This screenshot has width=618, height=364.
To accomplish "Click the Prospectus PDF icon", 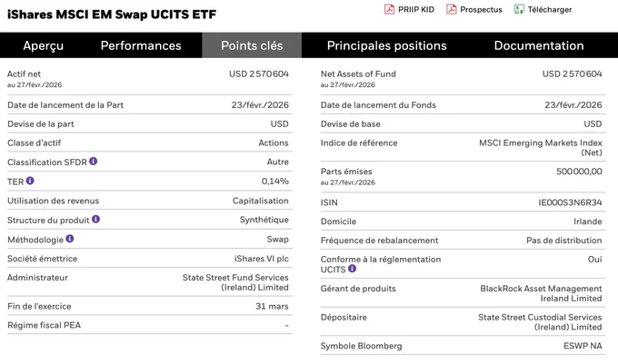I will [451, 9].
